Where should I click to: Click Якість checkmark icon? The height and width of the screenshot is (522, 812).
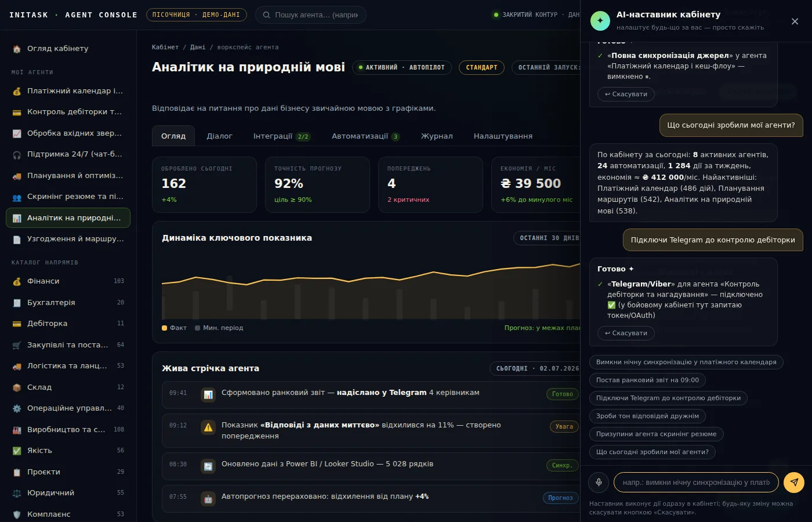[17, 451]
